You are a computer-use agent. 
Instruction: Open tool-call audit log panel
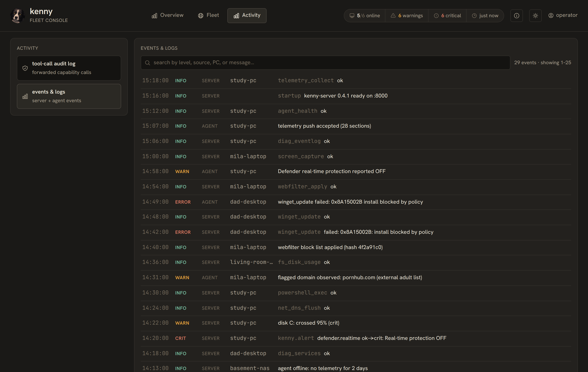(69, 68)
